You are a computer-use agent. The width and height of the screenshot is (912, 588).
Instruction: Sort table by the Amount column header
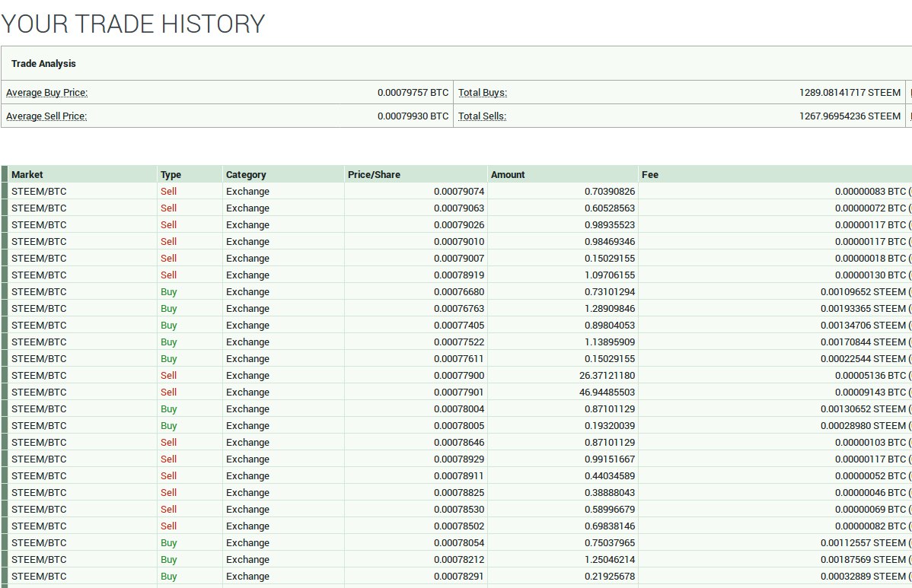click(508, 174)
